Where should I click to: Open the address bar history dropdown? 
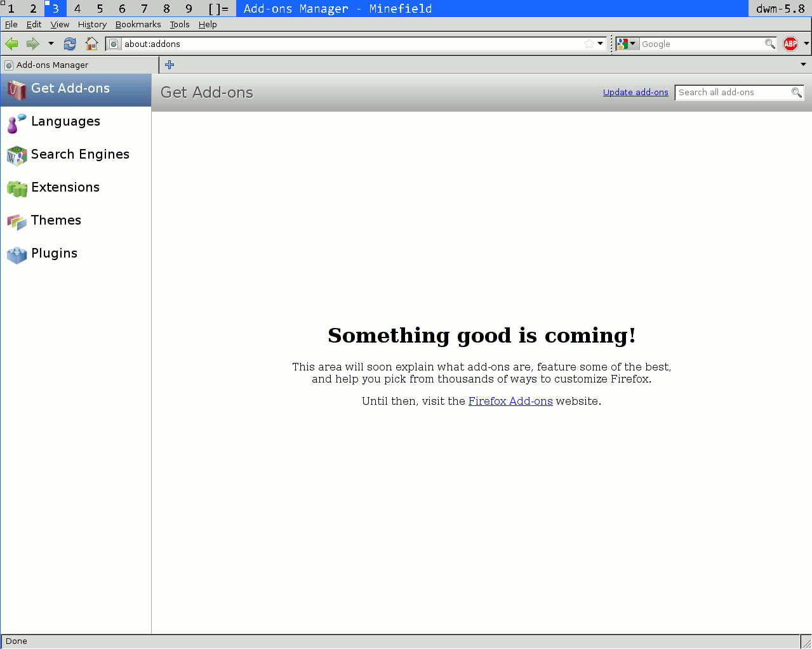pos(600,44)
